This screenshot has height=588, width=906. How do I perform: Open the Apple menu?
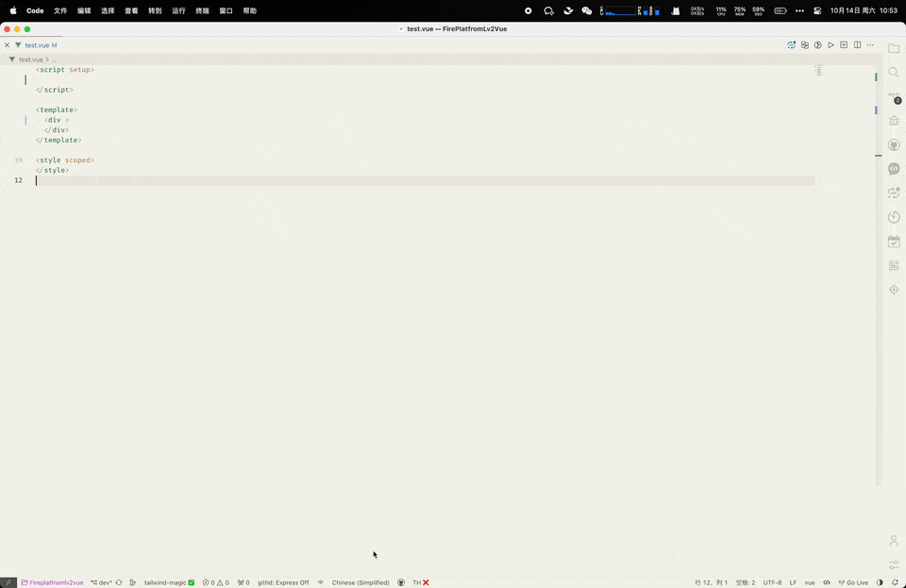[12, 10]
